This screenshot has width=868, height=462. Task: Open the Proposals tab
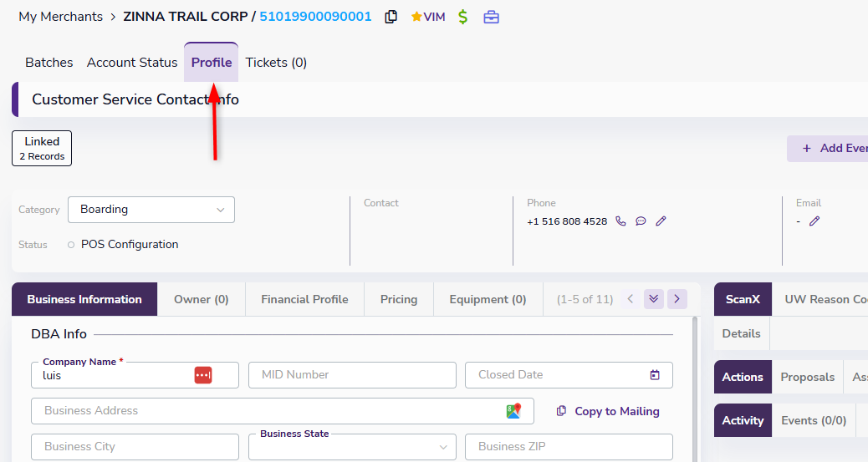point(807,377)
